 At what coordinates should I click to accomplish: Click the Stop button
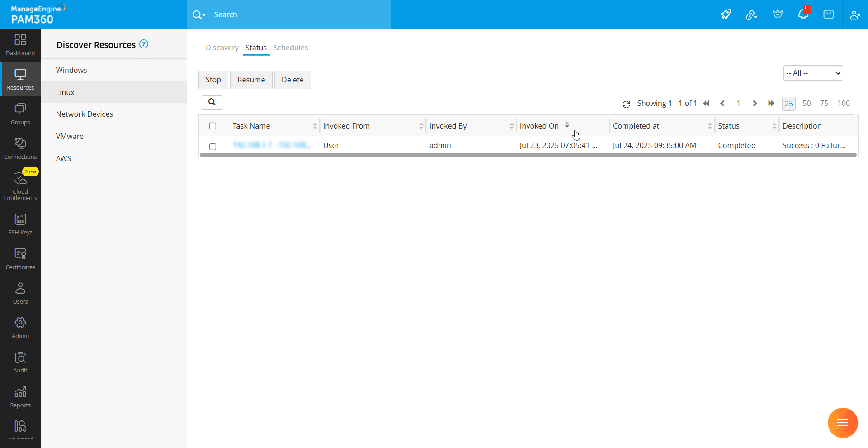tap(213, 80)
